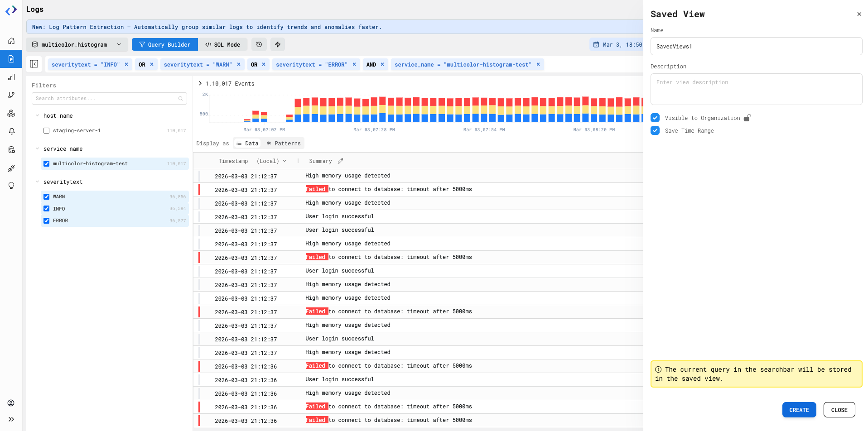Viewport: 868px width, 431px height.
Task: Open Integrations via the plug icon
Action: pos(11,168)
